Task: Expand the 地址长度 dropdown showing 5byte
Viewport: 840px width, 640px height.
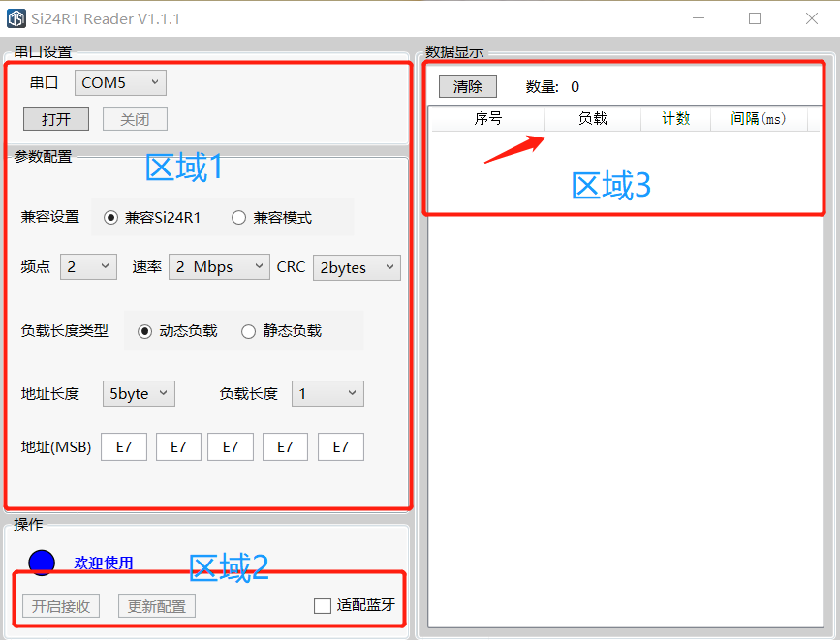Action: (x=139, y=394)
